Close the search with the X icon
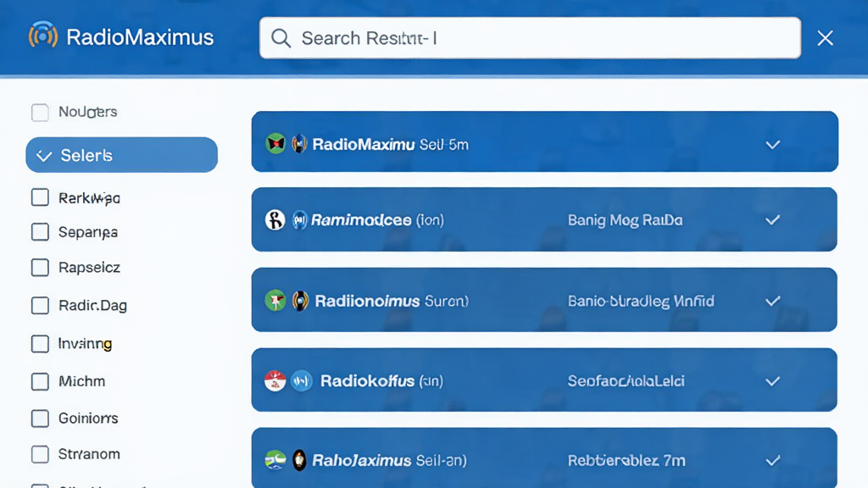The height and width of the screenshot is (488, 868). point(825,38)
